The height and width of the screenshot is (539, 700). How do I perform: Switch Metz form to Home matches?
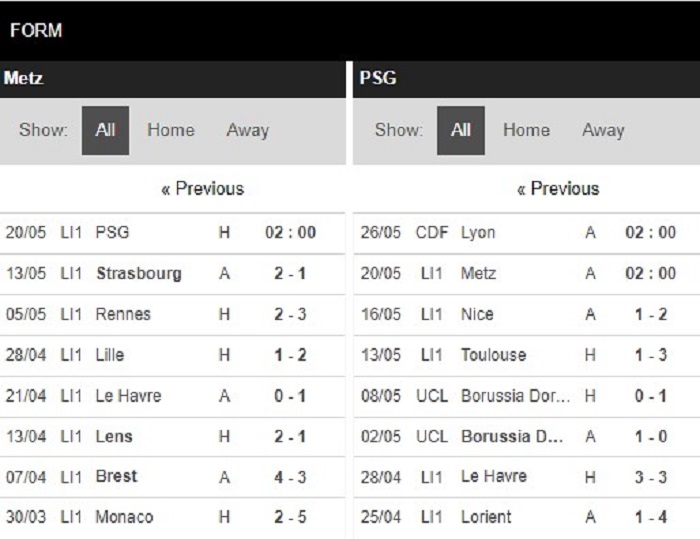pos(171,130)
